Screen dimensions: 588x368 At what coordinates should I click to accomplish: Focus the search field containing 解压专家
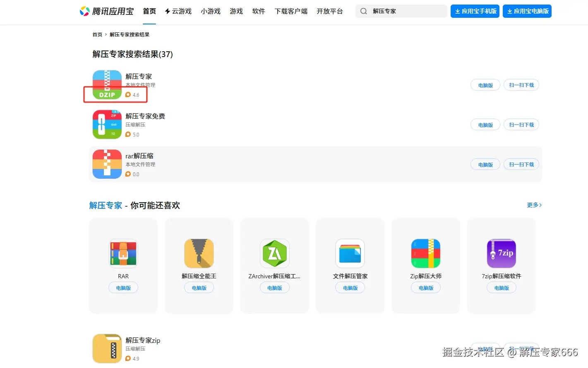click(401, 11)
